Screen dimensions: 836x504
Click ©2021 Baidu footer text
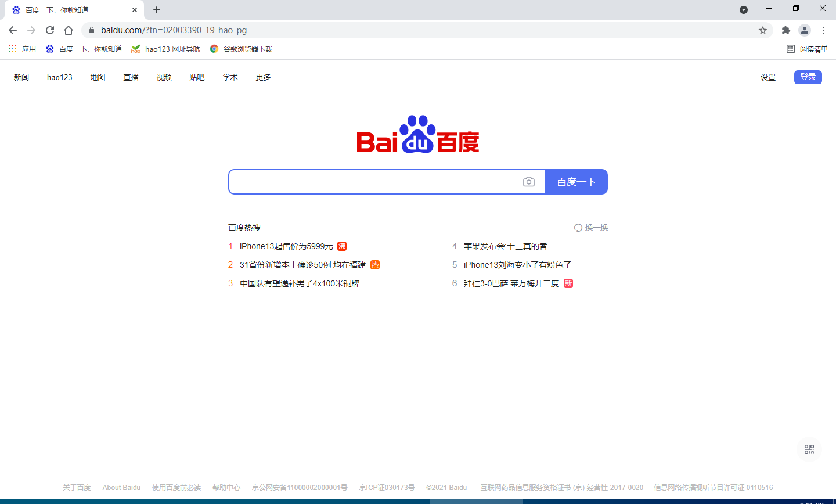[x=446, y=488]
